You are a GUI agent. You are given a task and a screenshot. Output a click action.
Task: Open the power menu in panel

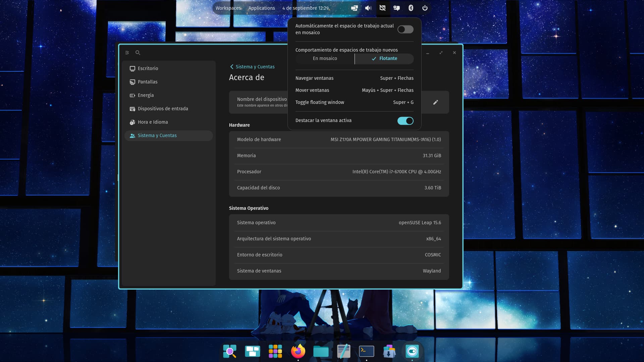(x=425, y=8)
